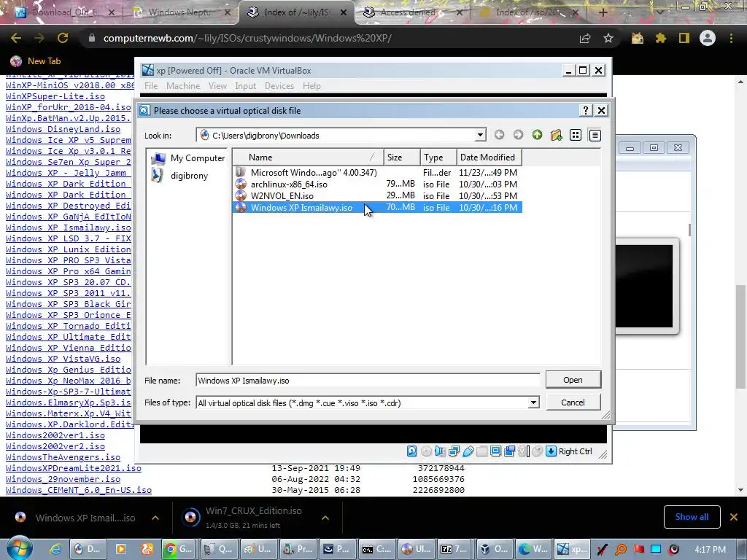
Task: Open the Windows2002ver1.iso link
Action: 55,435
